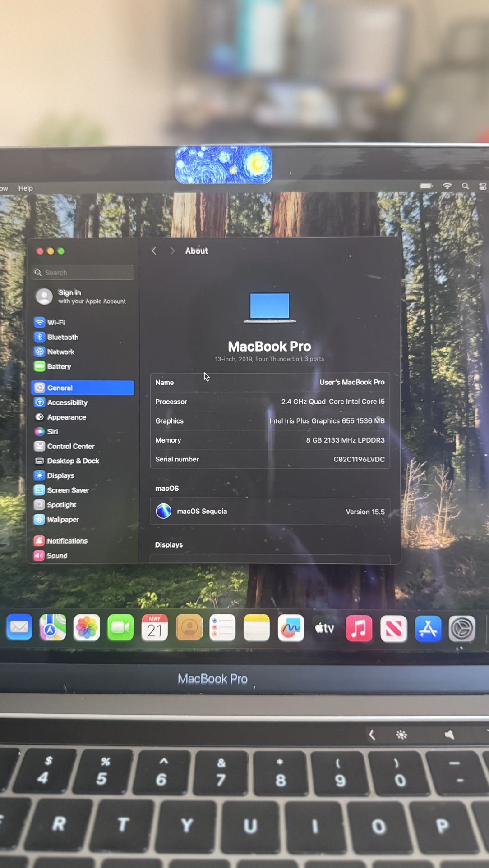Image resolution: width=489 pixels, height=868 pixels.
Task: Open Siri settings
Action: tap(46, 431)
